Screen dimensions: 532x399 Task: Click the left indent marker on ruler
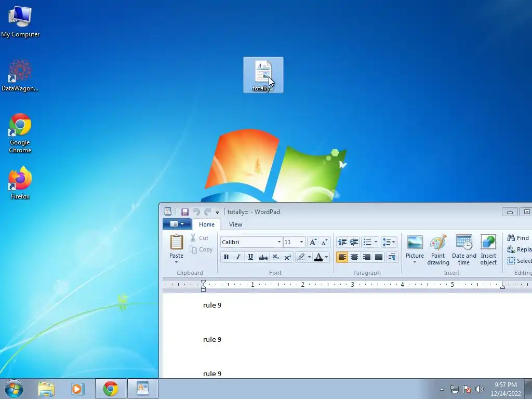pos(203,286)
